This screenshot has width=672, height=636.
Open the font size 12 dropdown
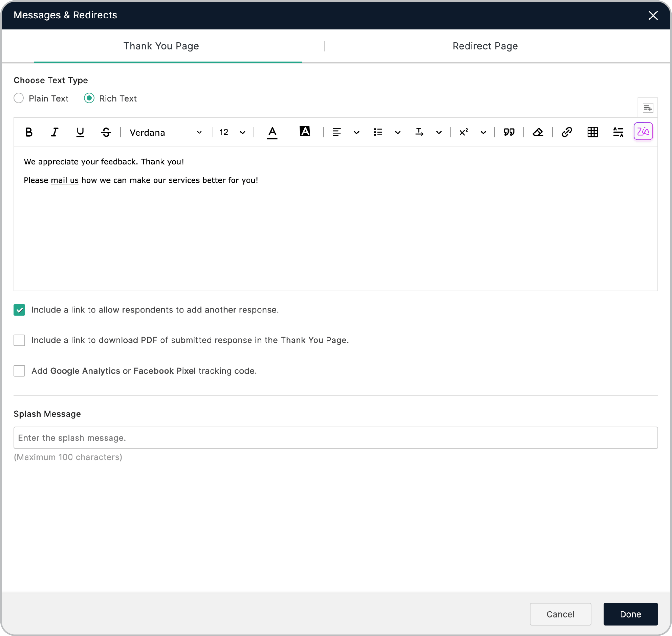click(231, 132)
